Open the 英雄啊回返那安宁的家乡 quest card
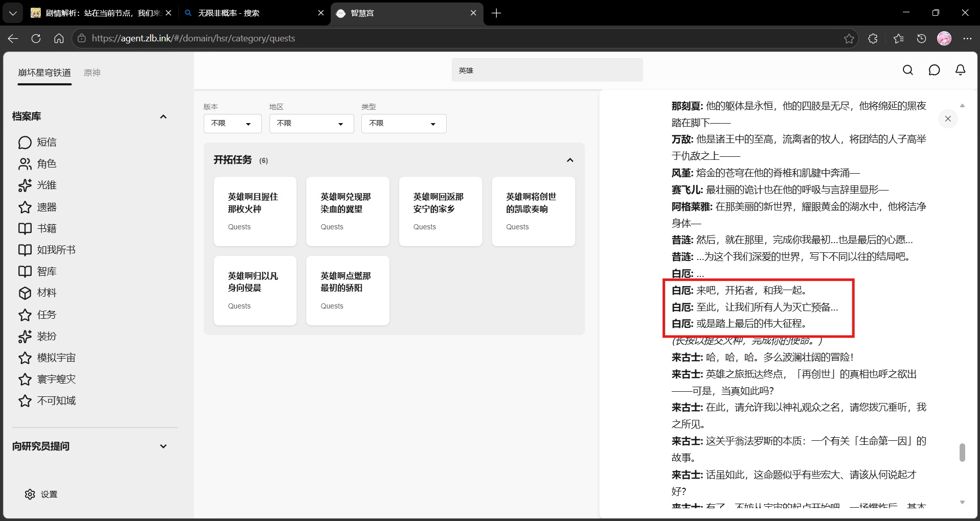Screen dimensions: 980x521 (x=440, y=211)
